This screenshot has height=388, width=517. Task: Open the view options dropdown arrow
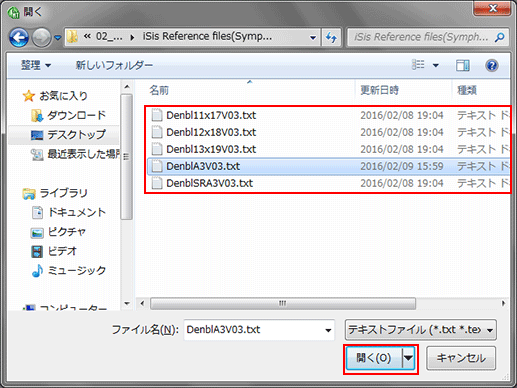pyautogui.click(x=435, y=65)
